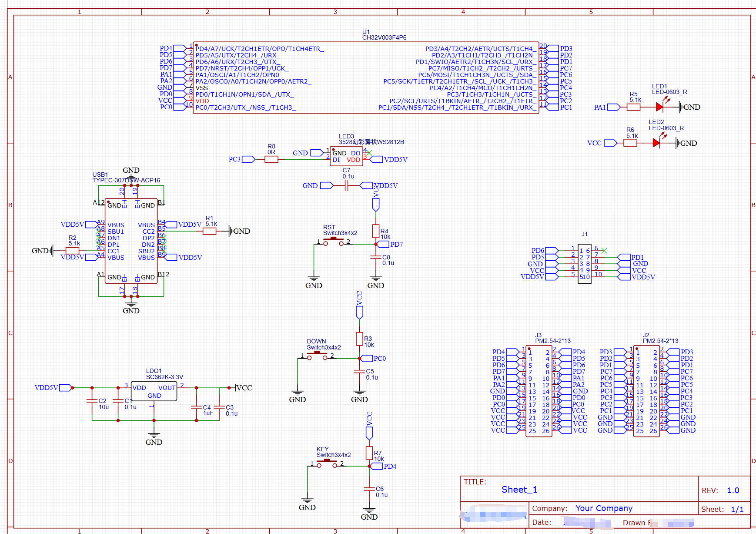756x534 pixels.
Task: Click pin PC7/MISO/T1CH2_/T2CH2_/URTS_ on U1
Action: point(482,68)
